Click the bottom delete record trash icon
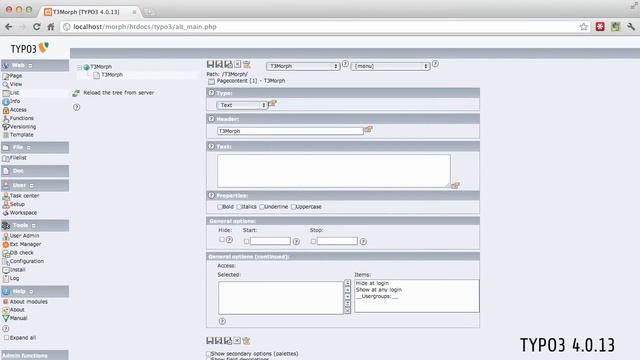This screenshot has height=360, width=640. pyautogui.click(x=246, y=340)
